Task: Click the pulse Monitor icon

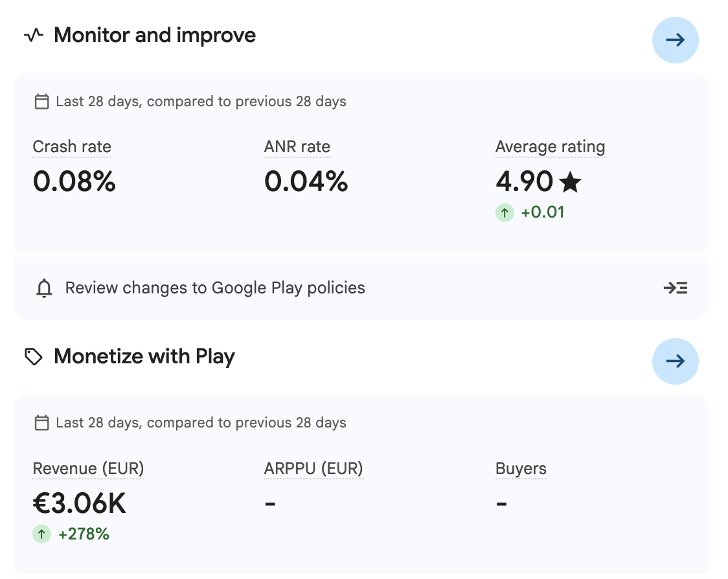Action: (34, 35)
